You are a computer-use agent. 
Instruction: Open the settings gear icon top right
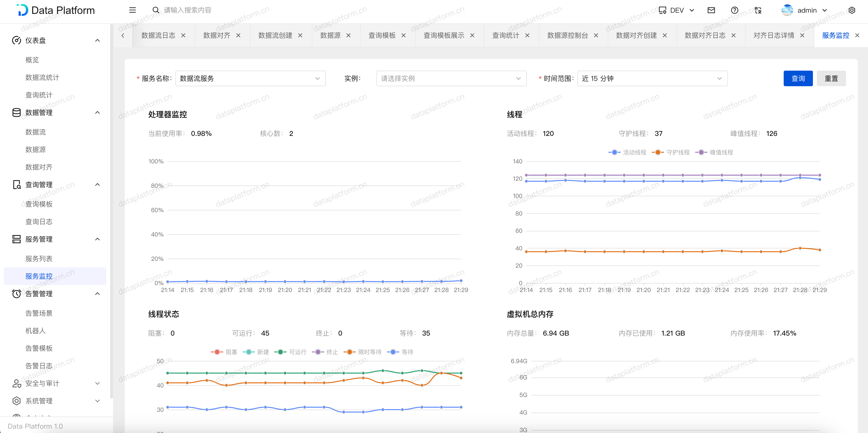pyautogui.click(x=851, y=10)
